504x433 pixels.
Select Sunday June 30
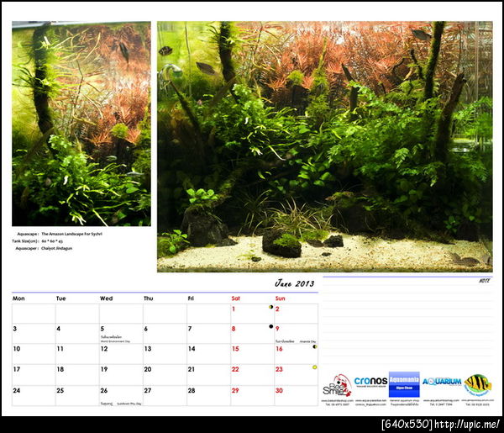click(296, 396)
